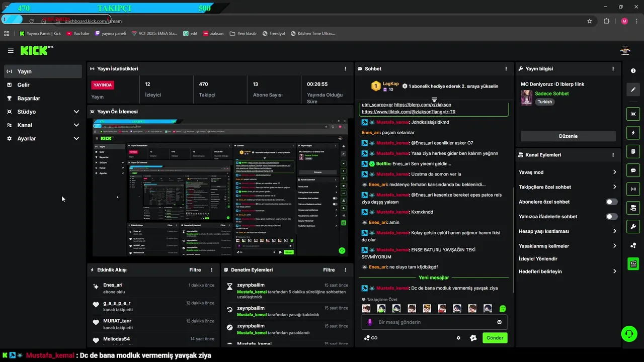The image size is (644, 362).
Task: Open Hedefleri belirleyin options
Action: [568, 271]
